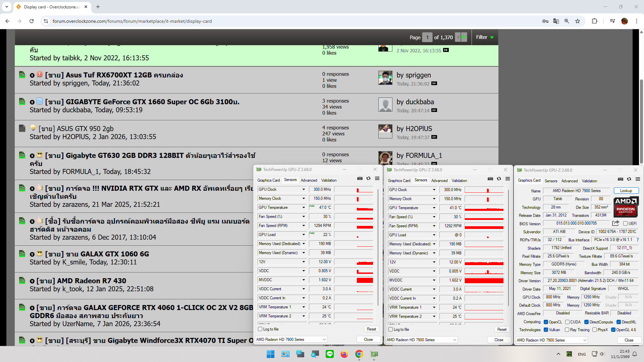Open the Sensors tab in the rightmost GPU-Z window
Viewport: 644px width, 362px height.
551,181
